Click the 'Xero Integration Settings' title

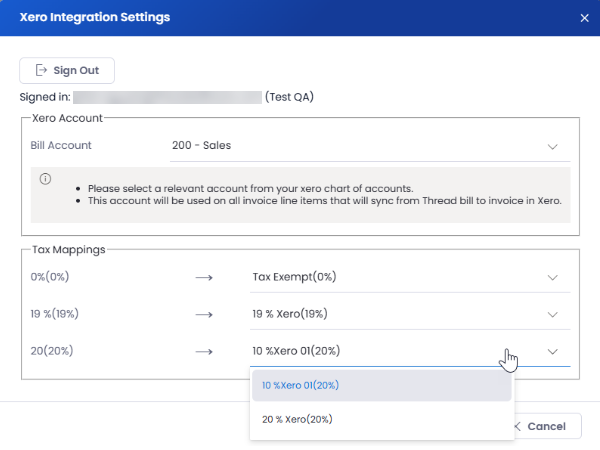point(95,17)
